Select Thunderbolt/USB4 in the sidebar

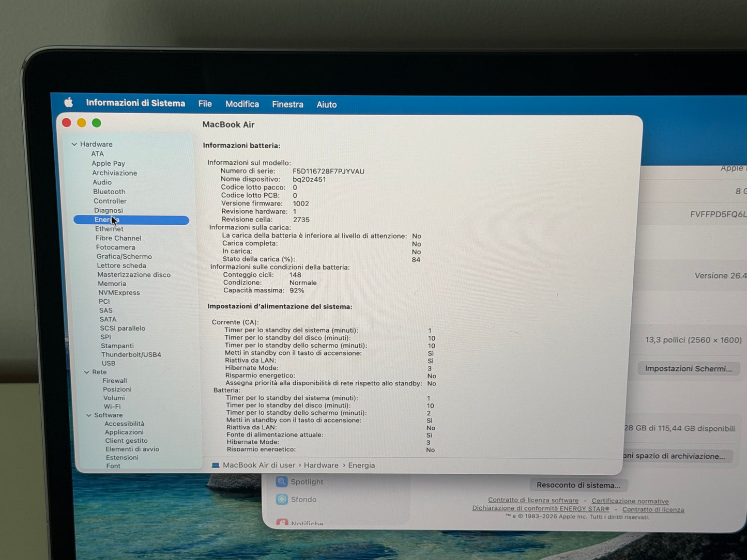(131, 354)
